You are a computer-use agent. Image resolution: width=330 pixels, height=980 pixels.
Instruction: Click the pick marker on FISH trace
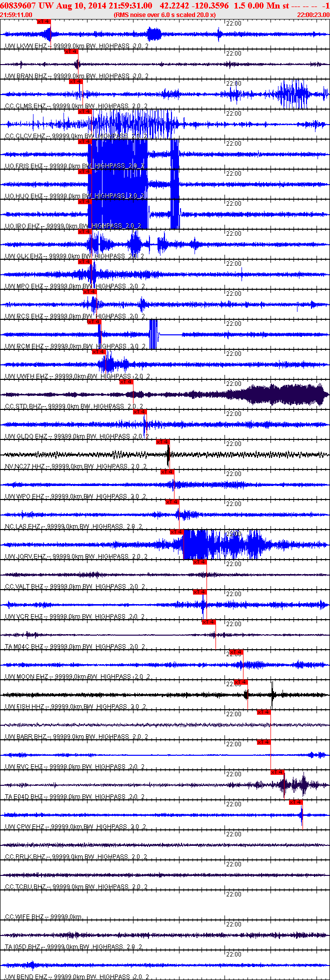tap(240, 682)
